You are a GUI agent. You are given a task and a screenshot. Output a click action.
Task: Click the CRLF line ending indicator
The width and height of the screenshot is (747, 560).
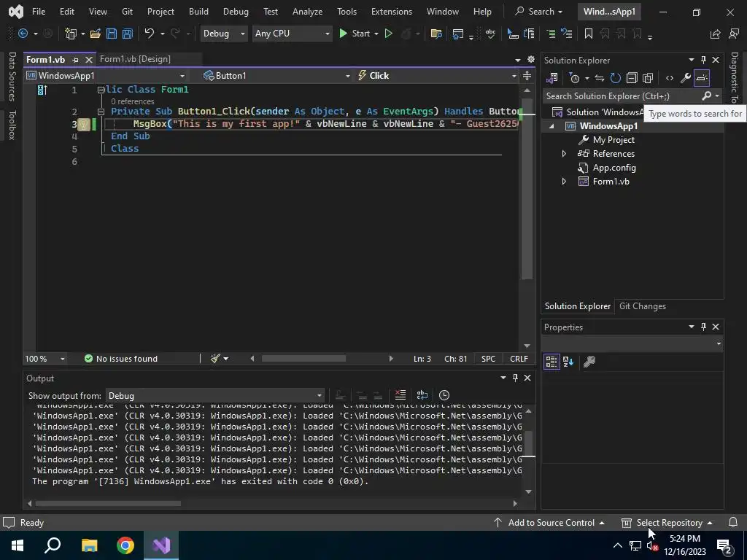coord(519,359)
